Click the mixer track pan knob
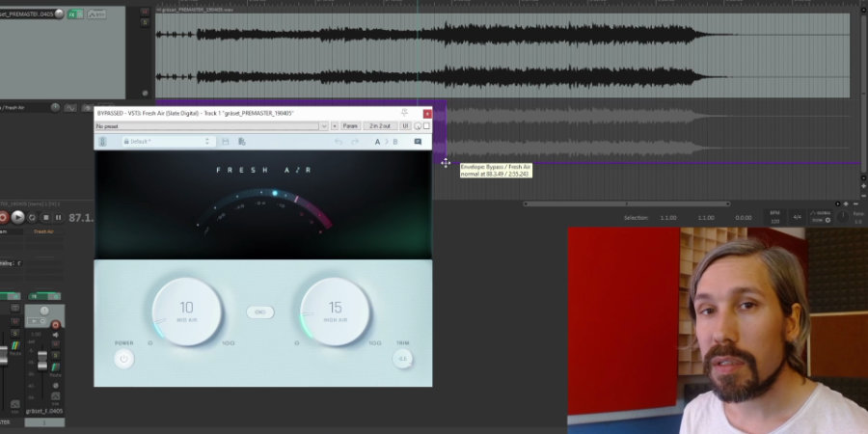The width and height of the screenshot is (868, 434). click(44, 312)
